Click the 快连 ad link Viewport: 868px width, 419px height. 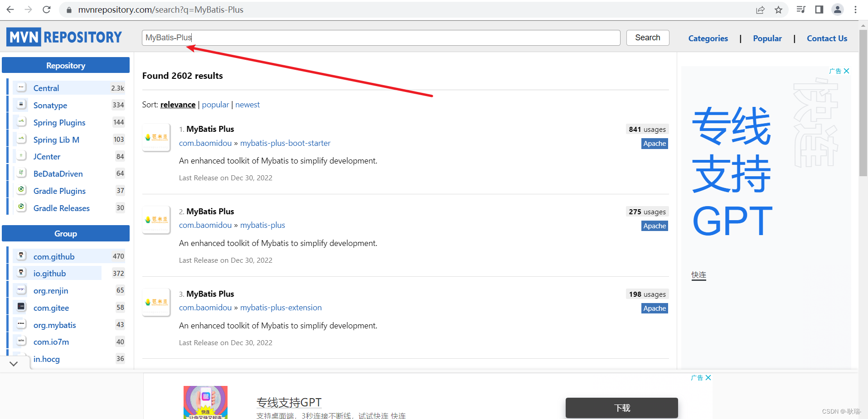tap(698, 275)
